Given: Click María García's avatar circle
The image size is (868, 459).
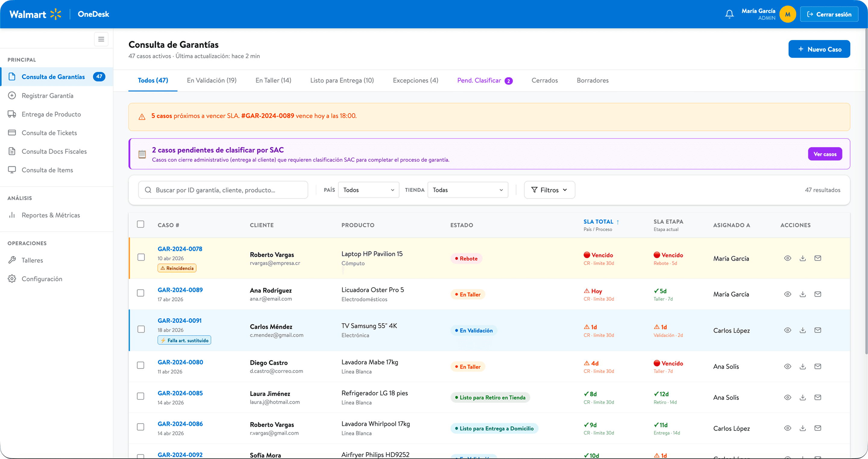Looking at the screenshot, I should pyautogui.click(x=788, y=14).
